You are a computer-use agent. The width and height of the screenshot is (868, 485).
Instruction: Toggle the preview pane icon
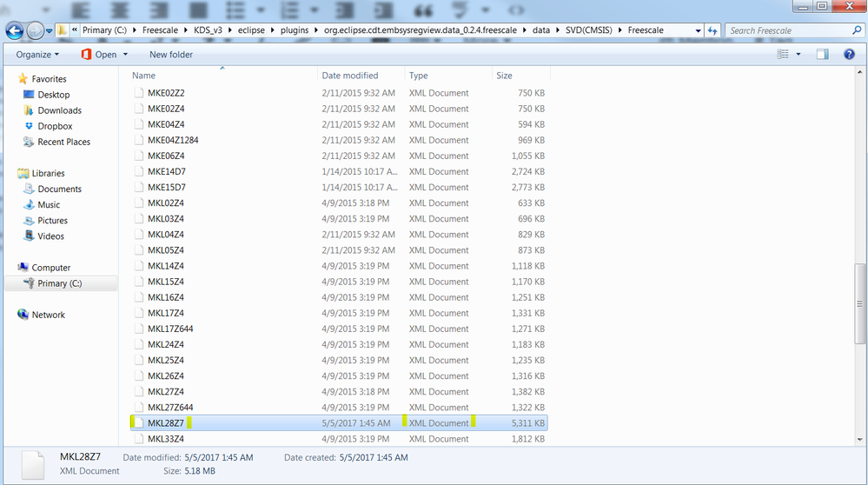tap(823, 54)
